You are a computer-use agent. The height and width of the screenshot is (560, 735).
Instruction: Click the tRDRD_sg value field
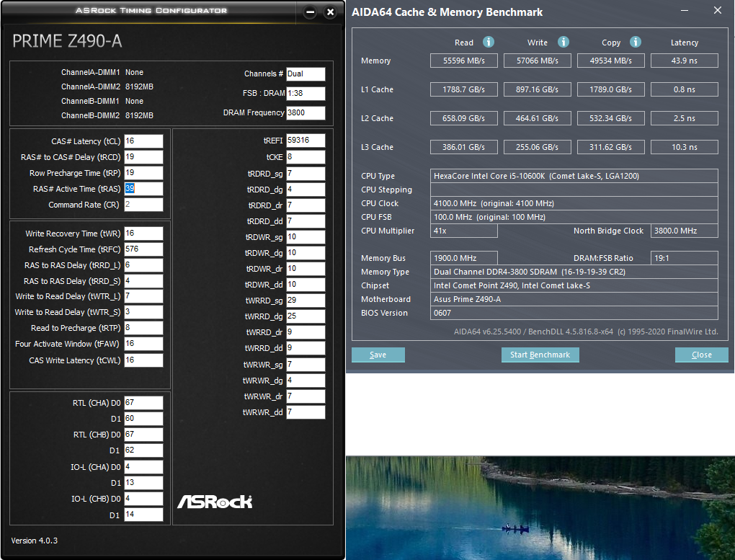click(306, 174)
